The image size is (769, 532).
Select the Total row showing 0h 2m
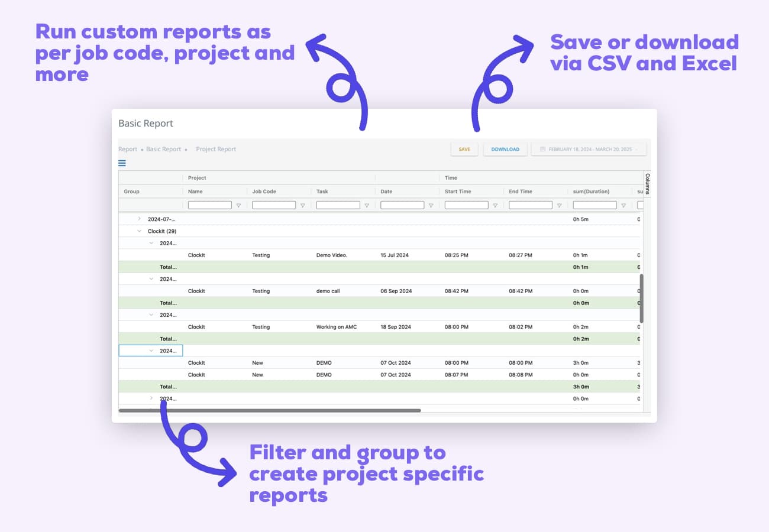[379, 339]
